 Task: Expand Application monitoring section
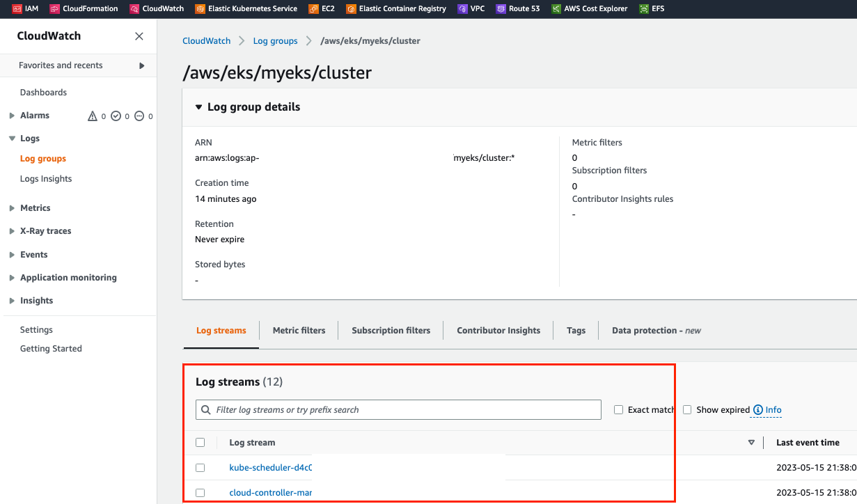(x=12, y=278)
